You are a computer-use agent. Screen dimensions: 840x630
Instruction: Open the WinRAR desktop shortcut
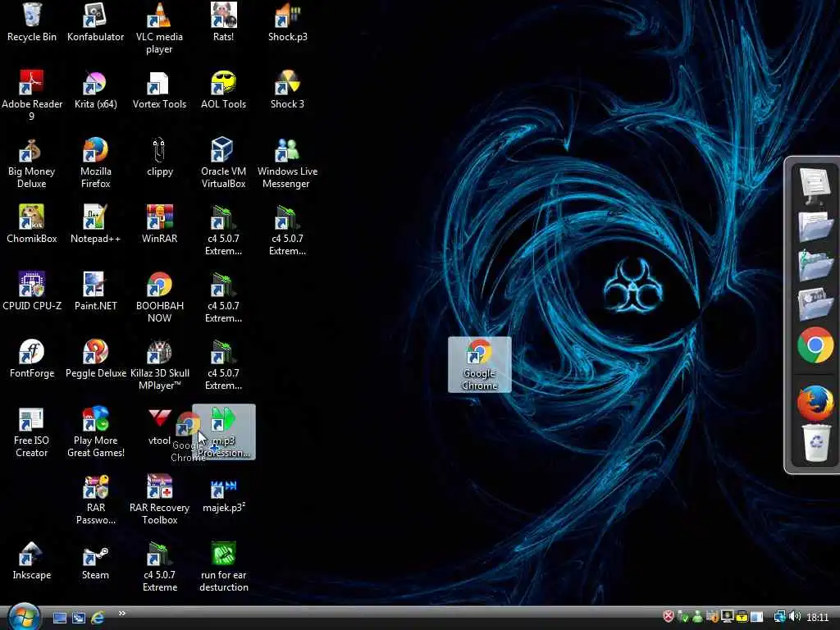click(159, 224)
